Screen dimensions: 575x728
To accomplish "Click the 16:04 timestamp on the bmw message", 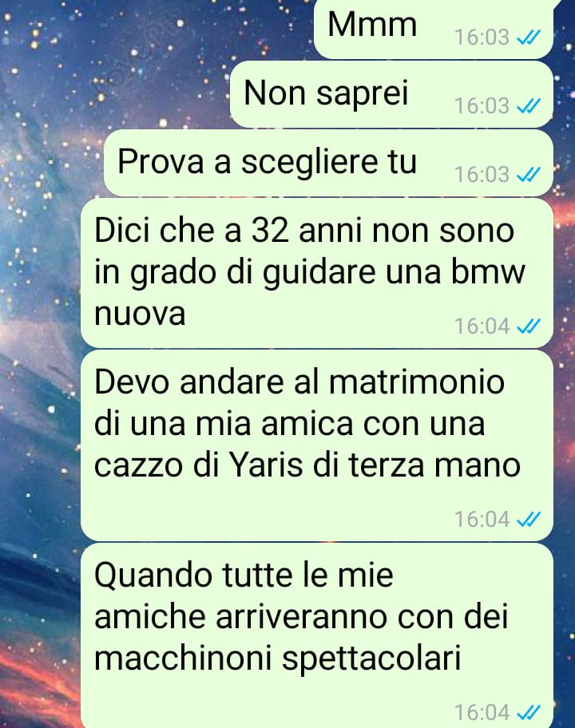I will [482, 326].
